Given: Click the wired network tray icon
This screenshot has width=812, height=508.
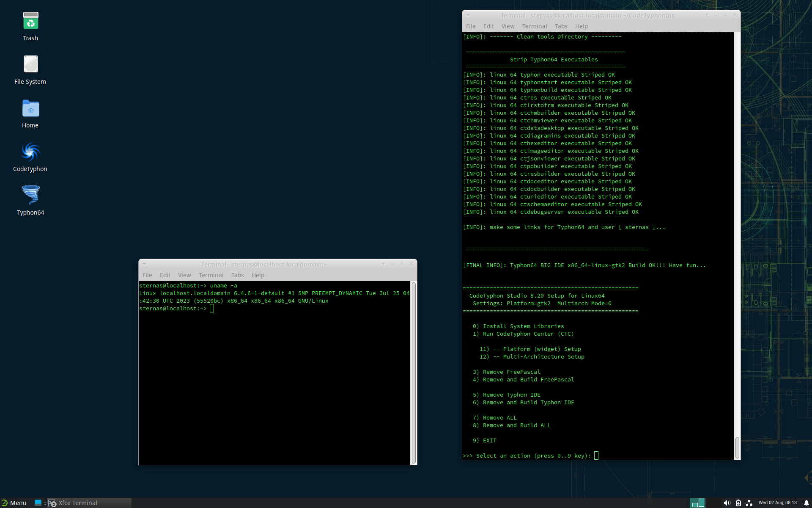Looking at the screenshot, I should click(x=749, y=503).
